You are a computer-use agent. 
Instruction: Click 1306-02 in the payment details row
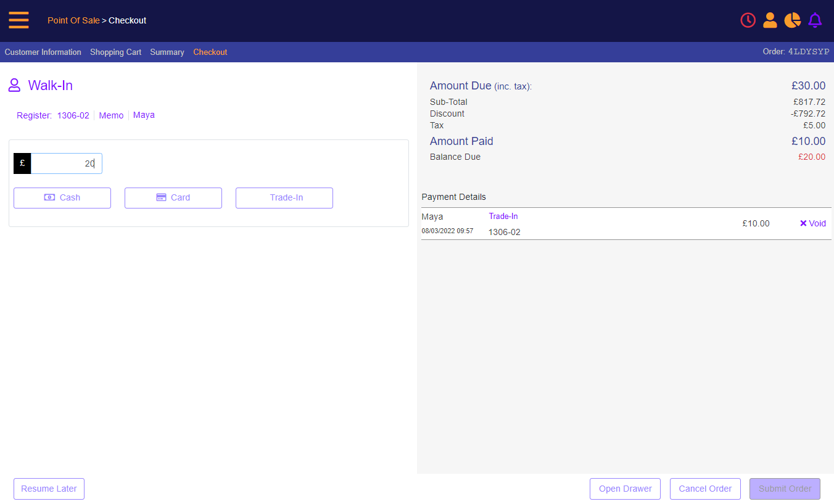505,233
